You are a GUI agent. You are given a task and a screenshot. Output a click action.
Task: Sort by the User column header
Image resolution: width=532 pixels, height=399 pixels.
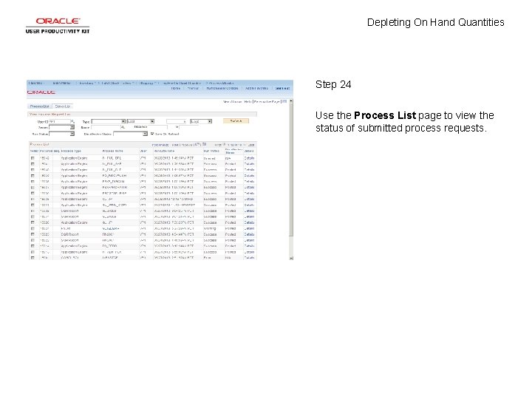tap(143, 151)
